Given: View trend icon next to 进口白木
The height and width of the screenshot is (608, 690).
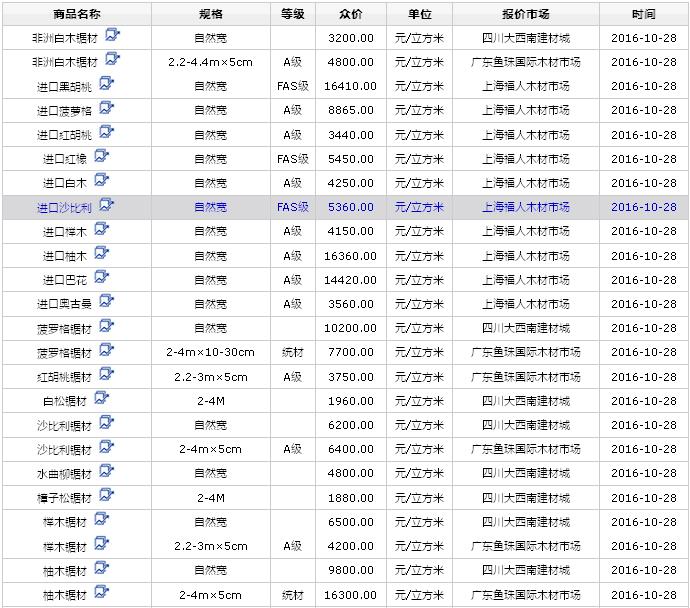Looking at the screenshot, I should 101,181.
